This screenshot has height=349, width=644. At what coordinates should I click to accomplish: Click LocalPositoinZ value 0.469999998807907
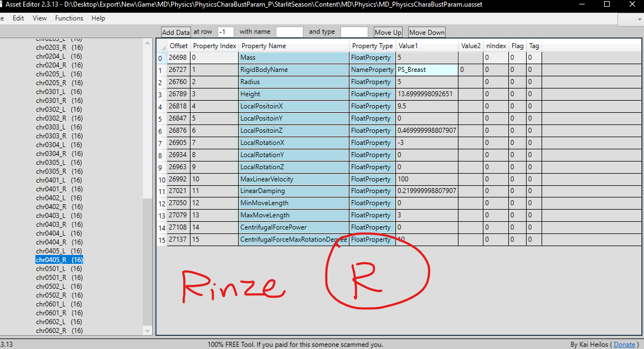click(x=427, y=131)
